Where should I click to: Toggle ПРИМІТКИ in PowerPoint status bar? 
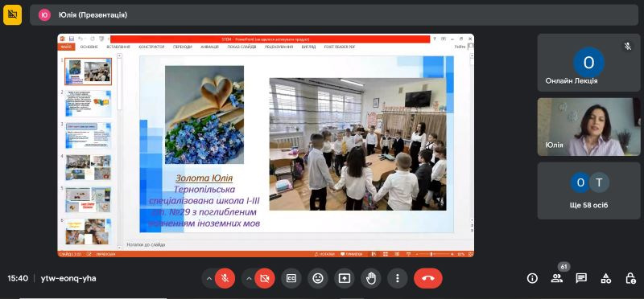(x=352, y=254)
